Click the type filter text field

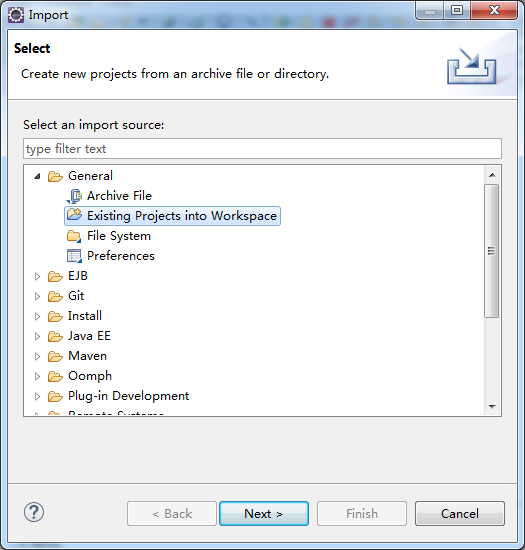click(262, 149)
